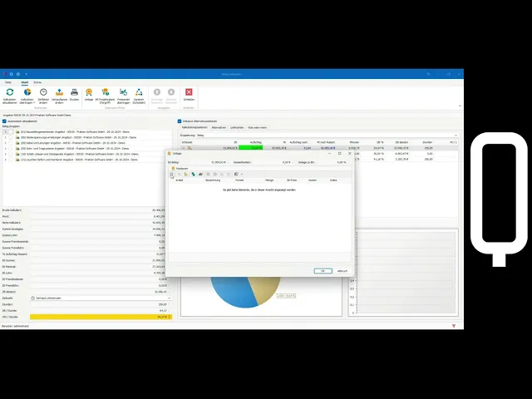The height and width of the screenshot is (399, 532).
Task: Check the box for [11] Leuchten liefern row
Action: click(11, 160)
